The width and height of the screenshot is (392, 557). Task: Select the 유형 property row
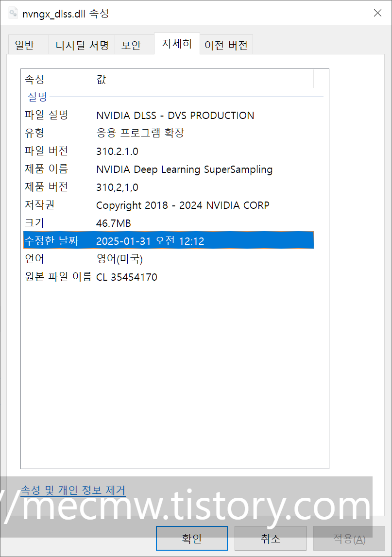click(x=169, y=133)
